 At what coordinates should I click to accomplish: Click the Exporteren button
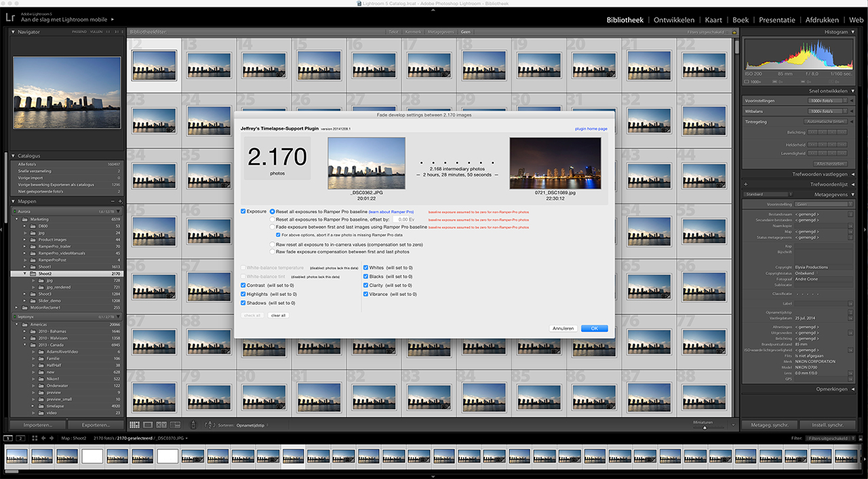click(x=96, y=425)
